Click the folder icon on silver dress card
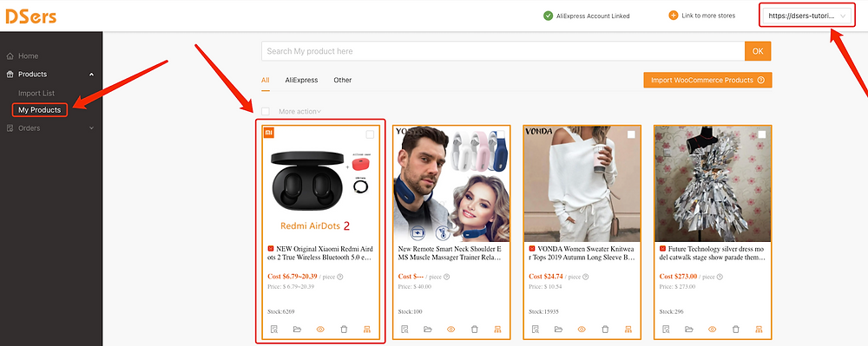 point(689,329)
